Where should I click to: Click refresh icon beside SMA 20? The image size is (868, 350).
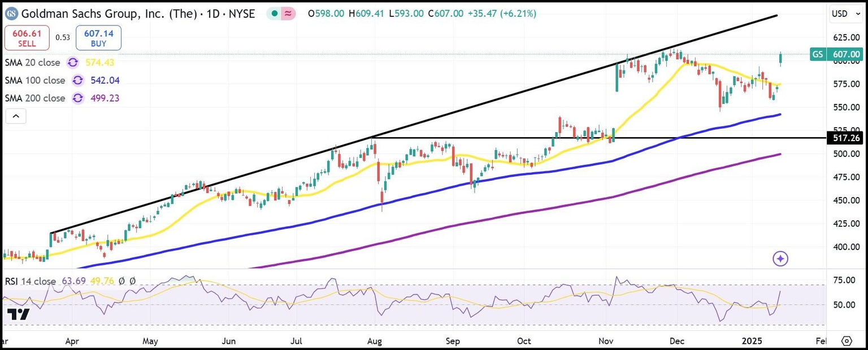pyautogui.click(x=73, y=63)
